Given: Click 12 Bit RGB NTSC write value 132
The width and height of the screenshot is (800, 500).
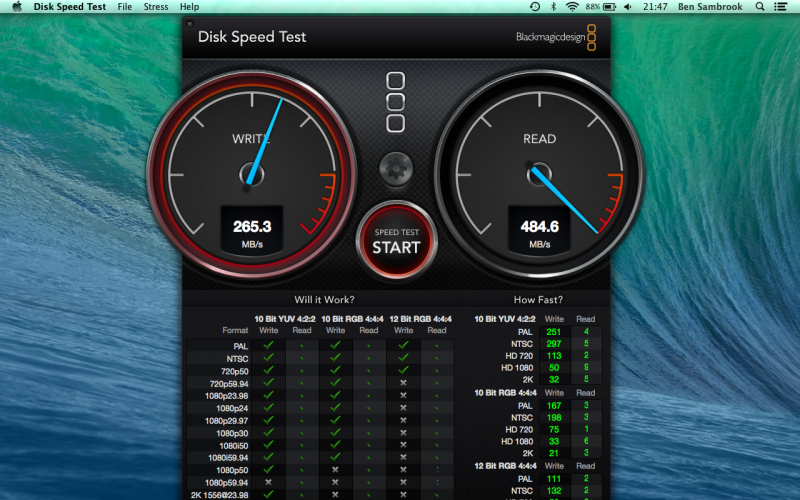Looking at the screenshot, I should (x=554, y=491).
